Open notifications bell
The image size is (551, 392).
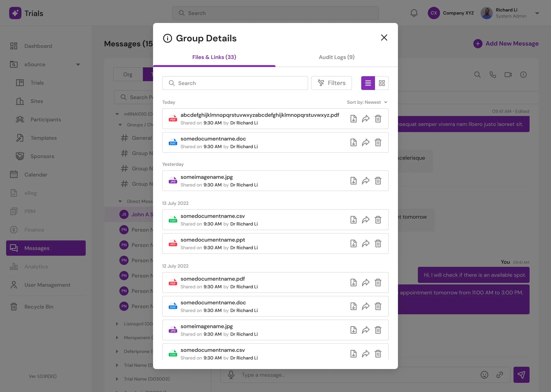click(414, 13)
